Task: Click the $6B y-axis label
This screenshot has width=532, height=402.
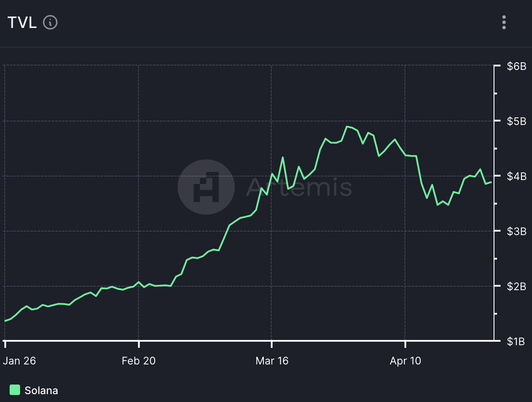Action: click(516, 66)
